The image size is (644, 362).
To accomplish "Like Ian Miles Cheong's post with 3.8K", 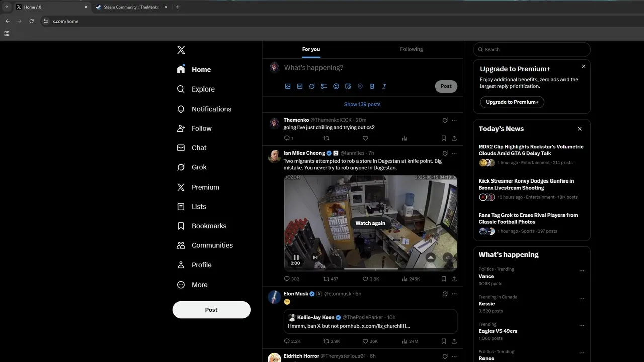I will (x=370, y=279).
